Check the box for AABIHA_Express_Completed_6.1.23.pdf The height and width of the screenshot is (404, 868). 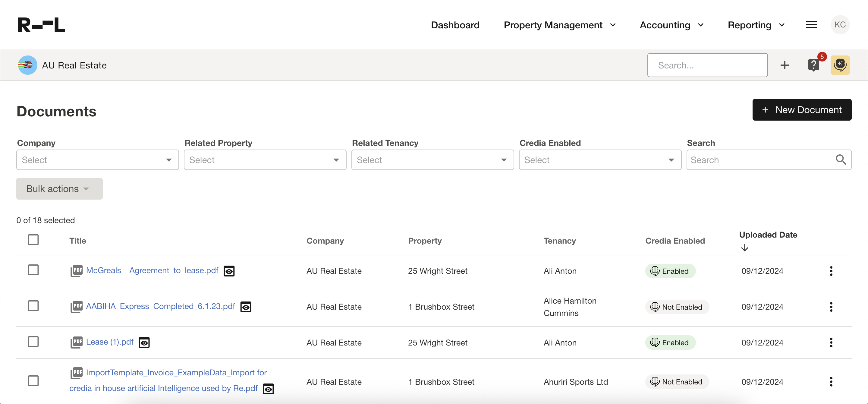[x=33, y=306]
